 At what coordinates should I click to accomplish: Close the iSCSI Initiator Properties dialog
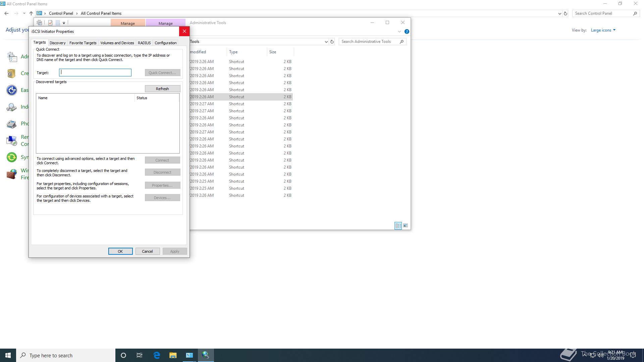(x=184, y=31)
